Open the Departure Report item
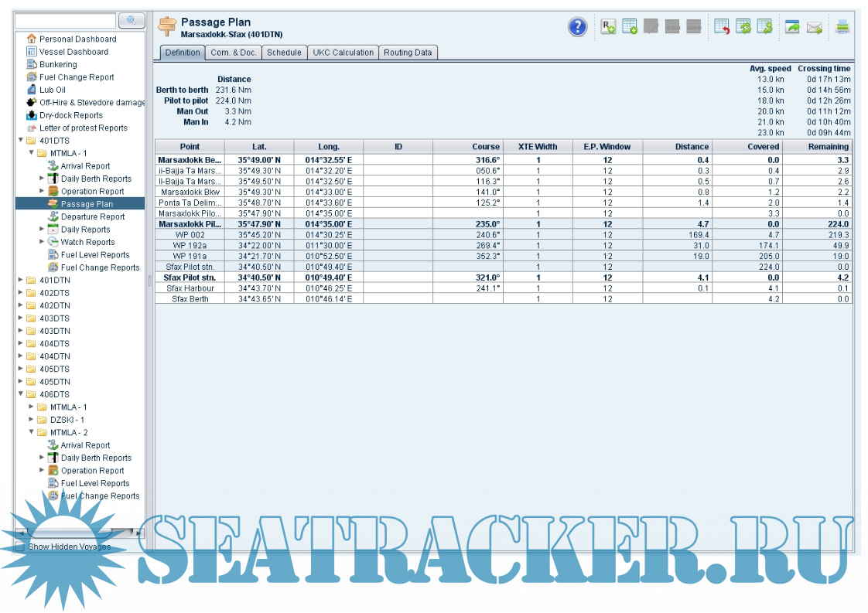The height and width of the screenshot is (613, 868). (x=93, y=216)
